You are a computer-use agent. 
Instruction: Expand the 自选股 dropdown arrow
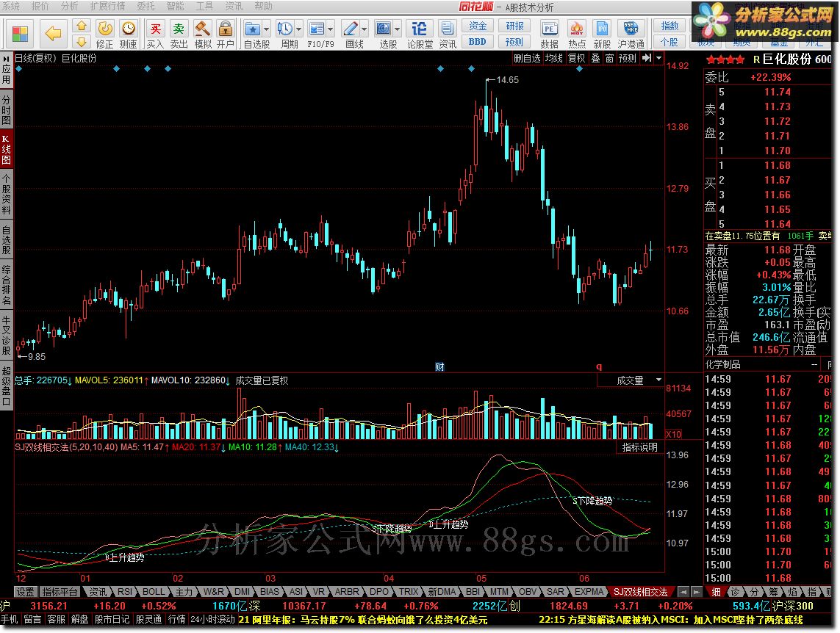(x=266, y=29)
